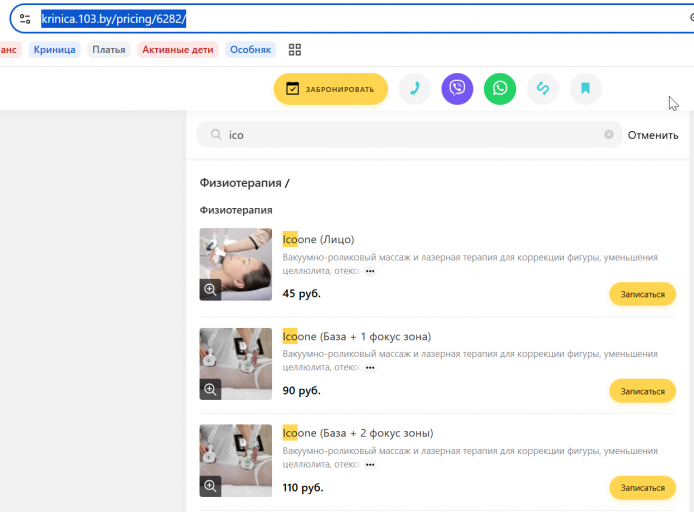Open Icoone (База + 2 фокус зоны) title

[358, 433]
